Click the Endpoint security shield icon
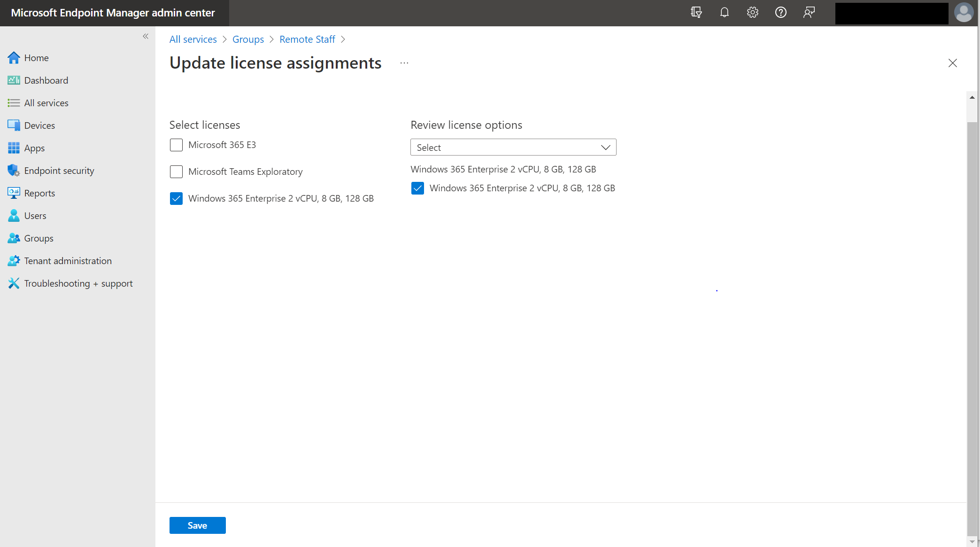Image resolution: width=980 pixels, height=547 pixels. click(x=14, y=171)
